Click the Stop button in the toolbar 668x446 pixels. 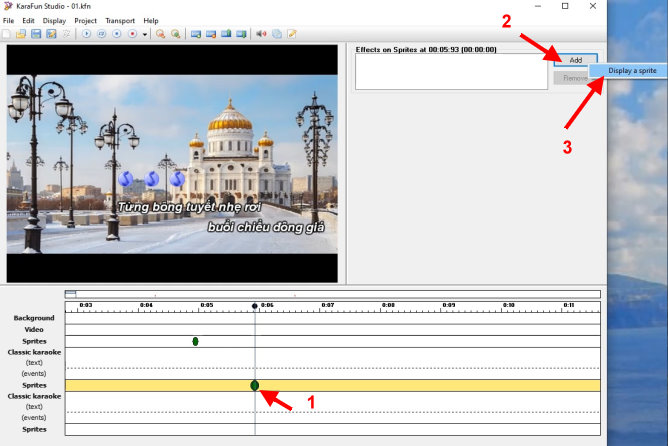[x=117, y=34]
